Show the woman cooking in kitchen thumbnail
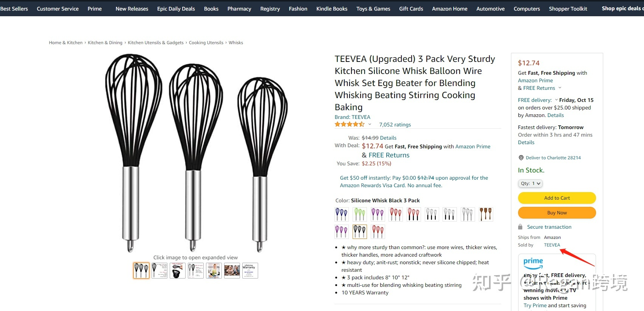The image size is (644, 311). pyautogui.click(x=214, y=271)
